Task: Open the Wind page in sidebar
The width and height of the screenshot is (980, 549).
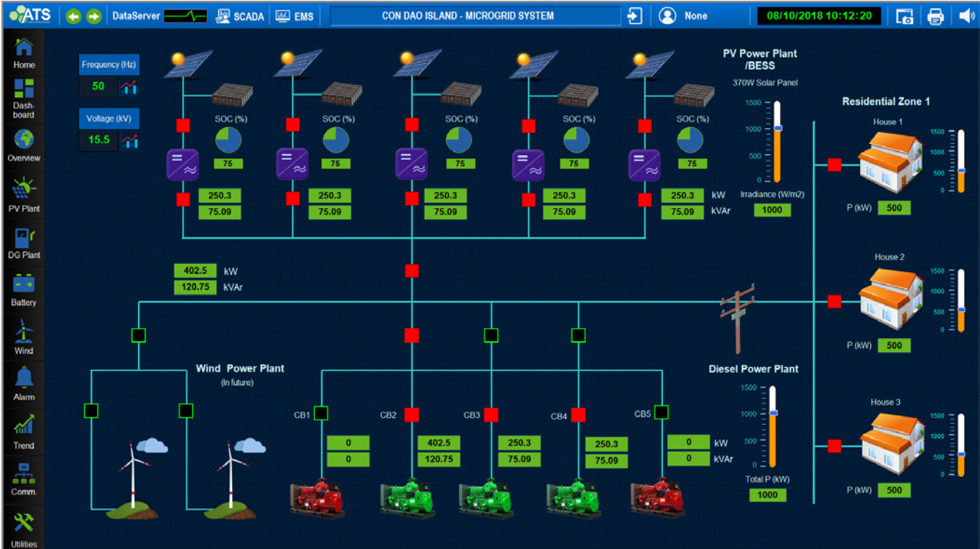Action: click(x=24, y=337)
